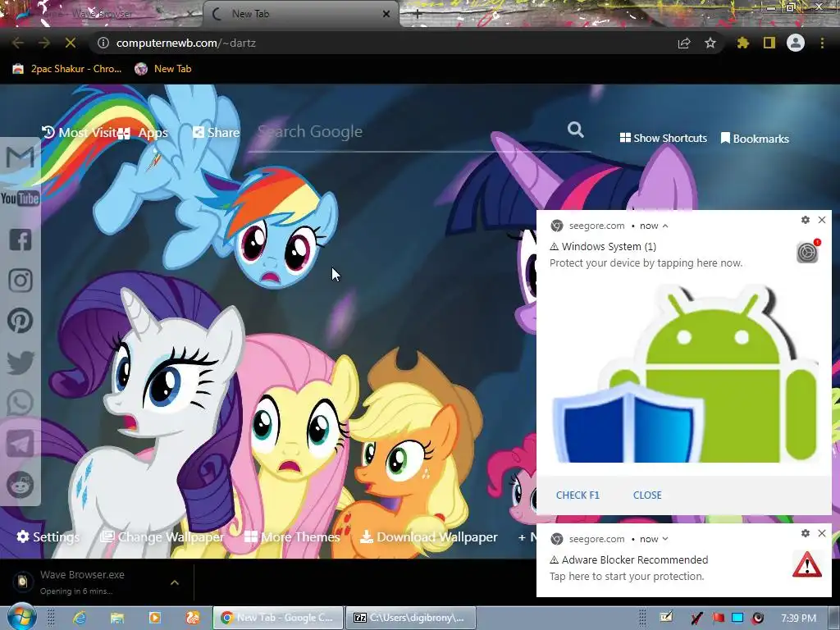Open the Bookmarks link
Image resolution: width=840 pixels, height=630 pixels.
(755, 139)
